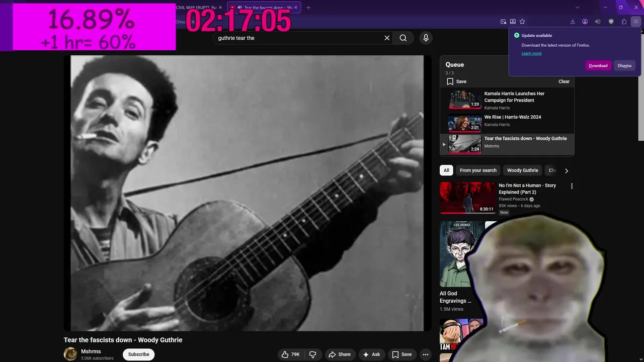Click the picture-in-picture icon in address bar
Screen dimensions: 644x362
pos(503,22)
